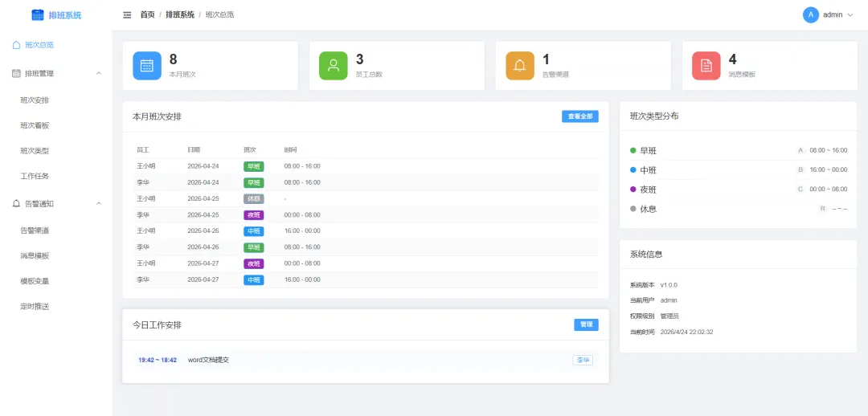Click the orange bell icon for 告警渠道

point(520,66)
